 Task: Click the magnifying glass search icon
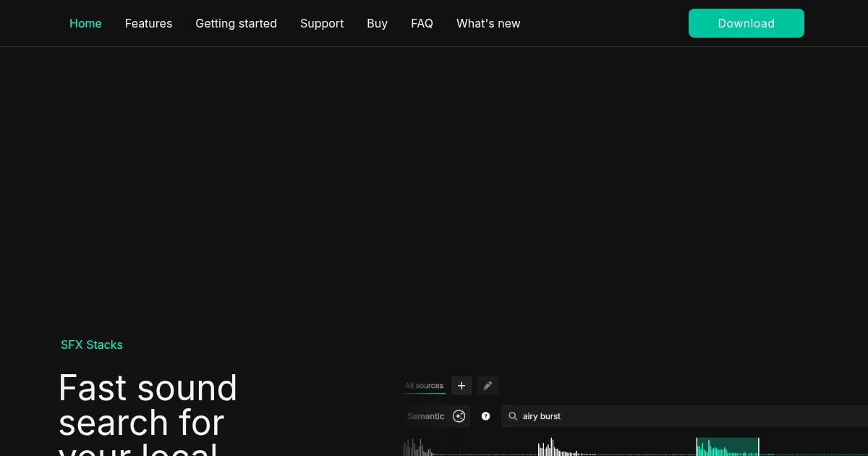point(513,416)
